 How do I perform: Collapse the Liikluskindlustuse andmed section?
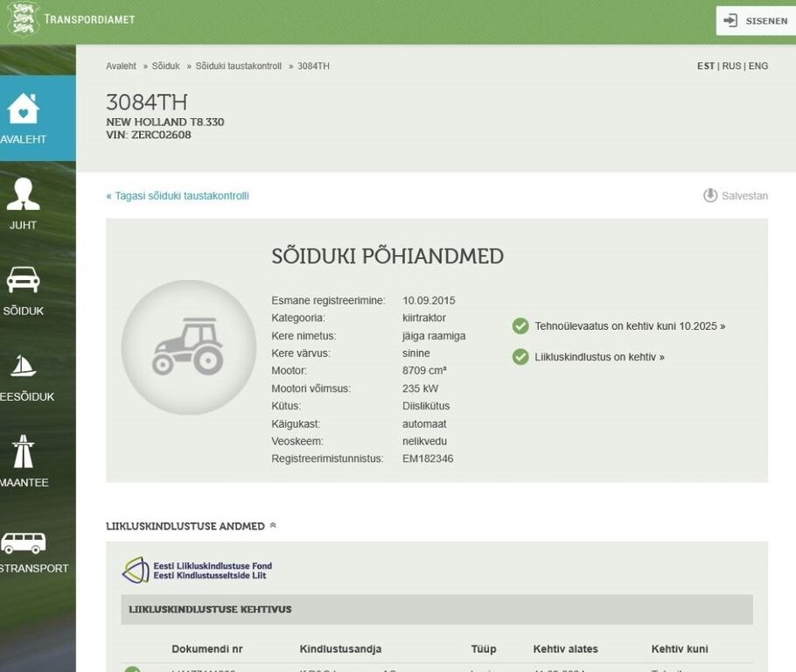click(x=273, y=525)
